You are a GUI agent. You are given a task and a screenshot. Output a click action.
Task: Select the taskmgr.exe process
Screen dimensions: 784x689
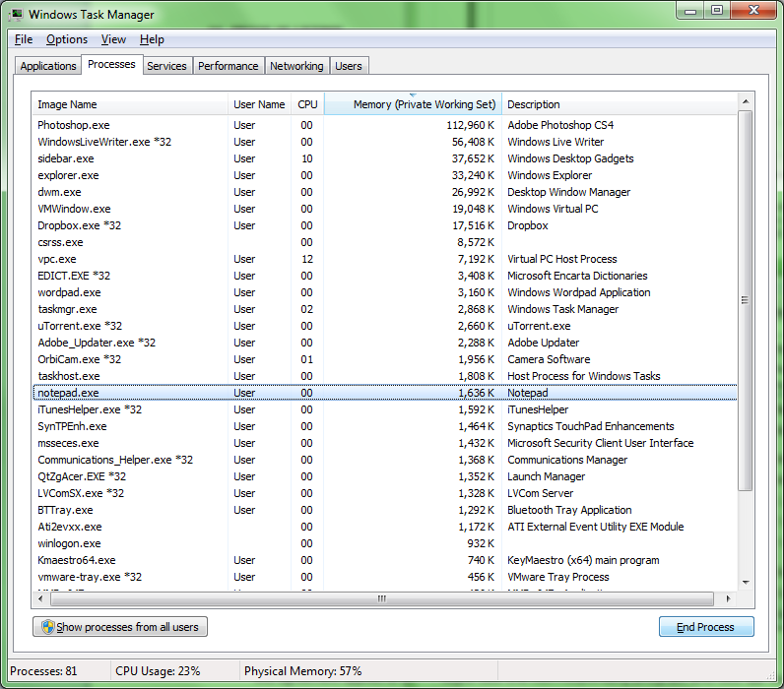(384, 309)
